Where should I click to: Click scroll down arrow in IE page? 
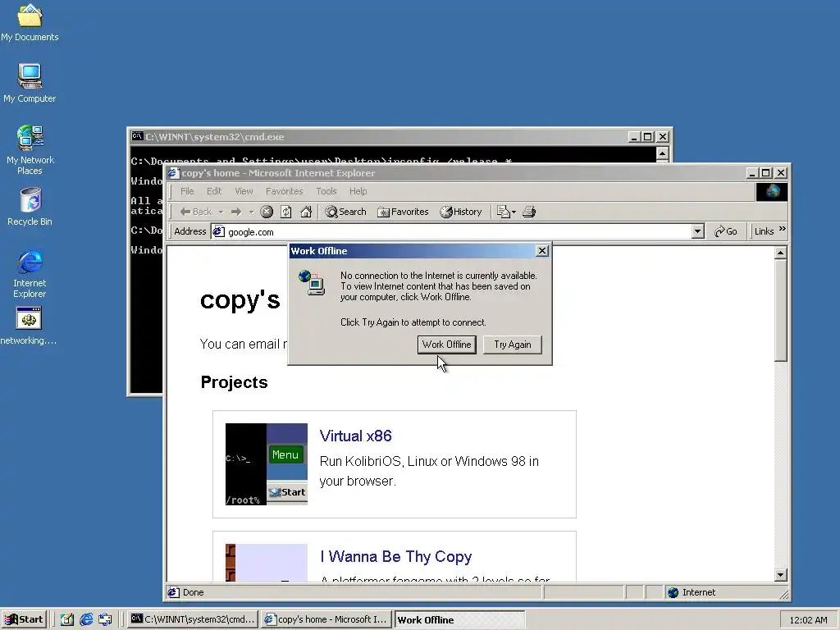781,575
